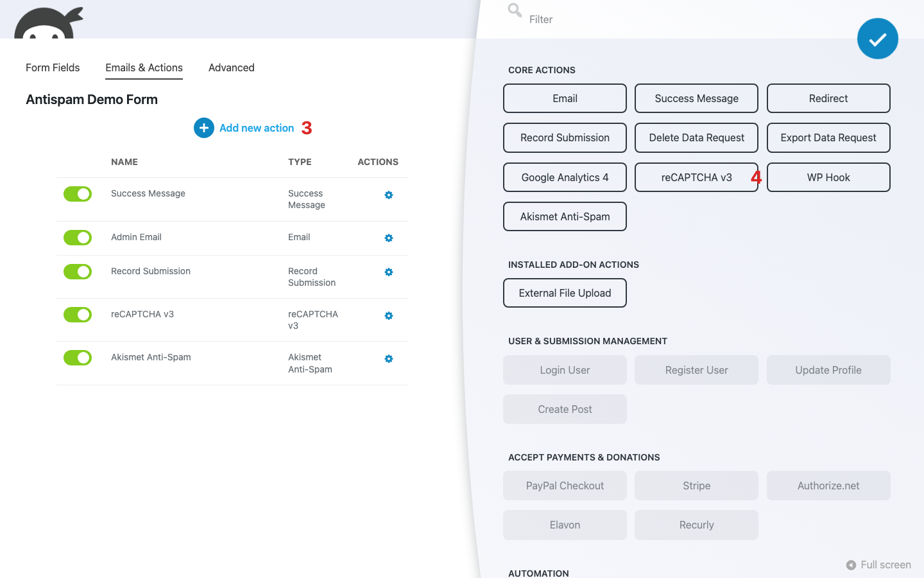This screenshot has width=924, height=578.
Task: Click the Stripe payment action
Action: (x=696, y=486)
